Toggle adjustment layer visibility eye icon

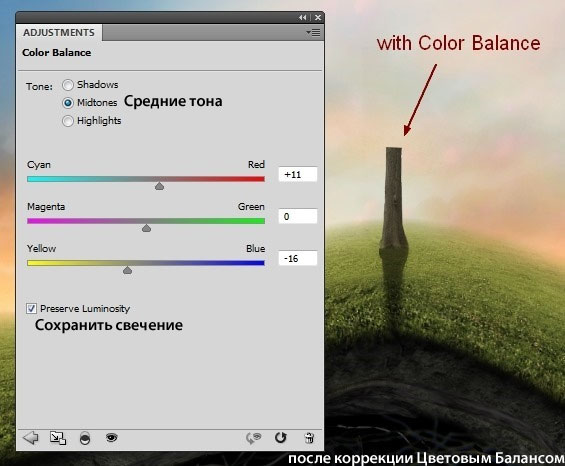[112, 438]
